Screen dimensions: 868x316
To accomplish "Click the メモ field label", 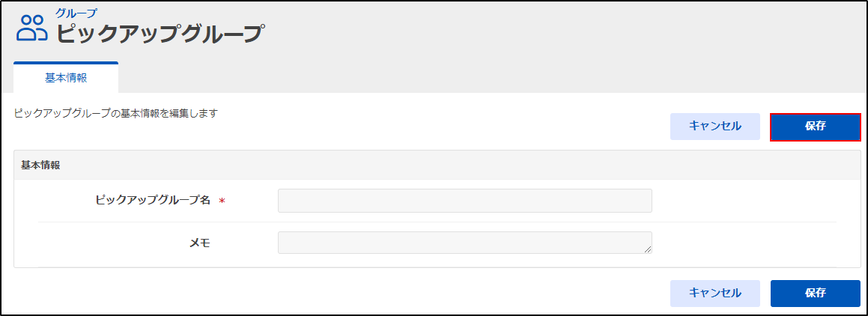I will click(200, 243).
